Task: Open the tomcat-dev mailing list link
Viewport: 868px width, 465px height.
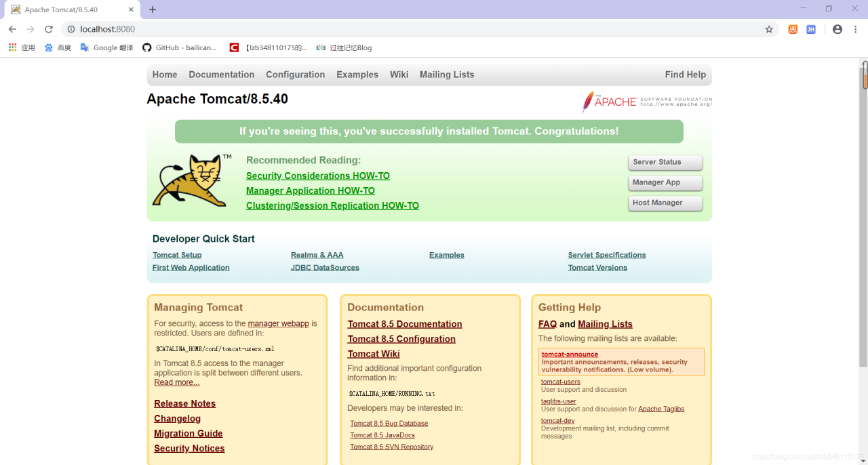Action: [558, 420]
